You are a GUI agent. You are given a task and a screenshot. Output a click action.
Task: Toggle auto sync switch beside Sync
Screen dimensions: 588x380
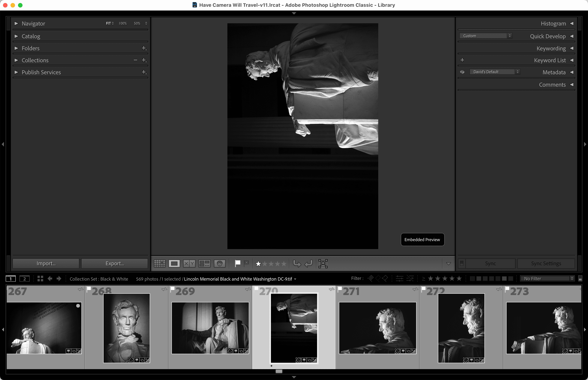tap(462, 263)
